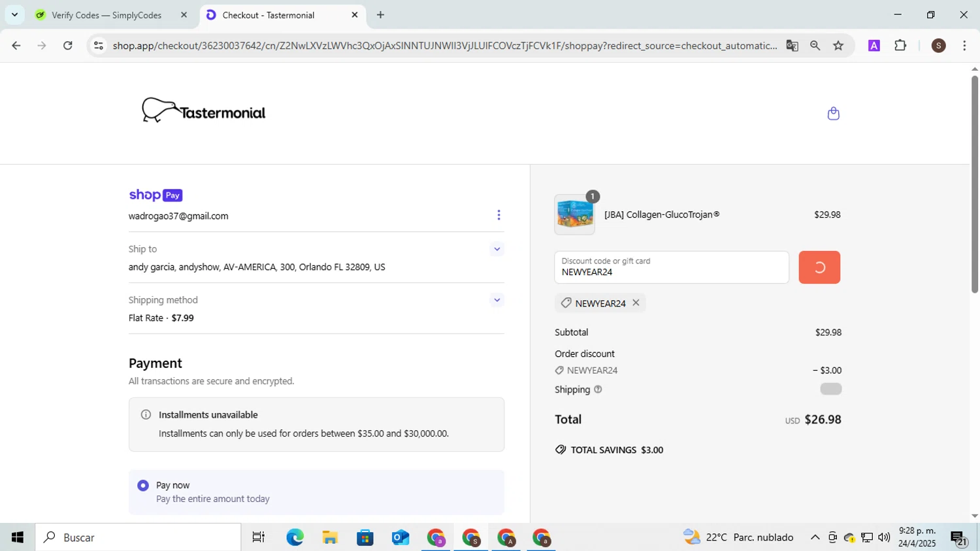The width and height of the screenshot is (980, 551).
Task: Launch Microsoft Edge from taskbar
Action: pos(295,537)
